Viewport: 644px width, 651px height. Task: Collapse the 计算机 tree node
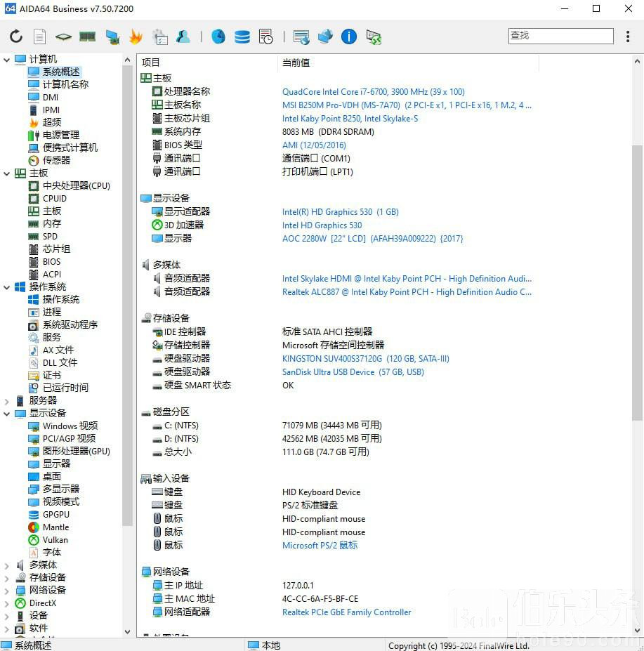click(x=7, y=60)
